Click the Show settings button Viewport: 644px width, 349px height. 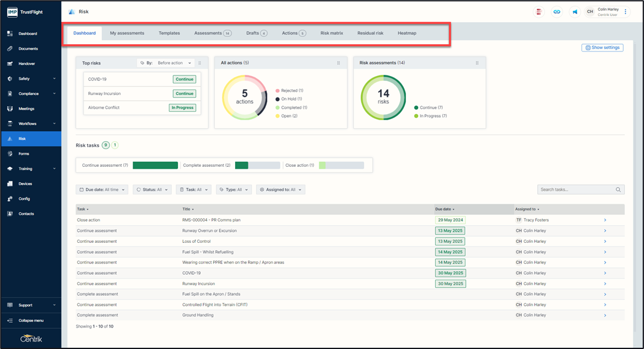click(602, 48)
